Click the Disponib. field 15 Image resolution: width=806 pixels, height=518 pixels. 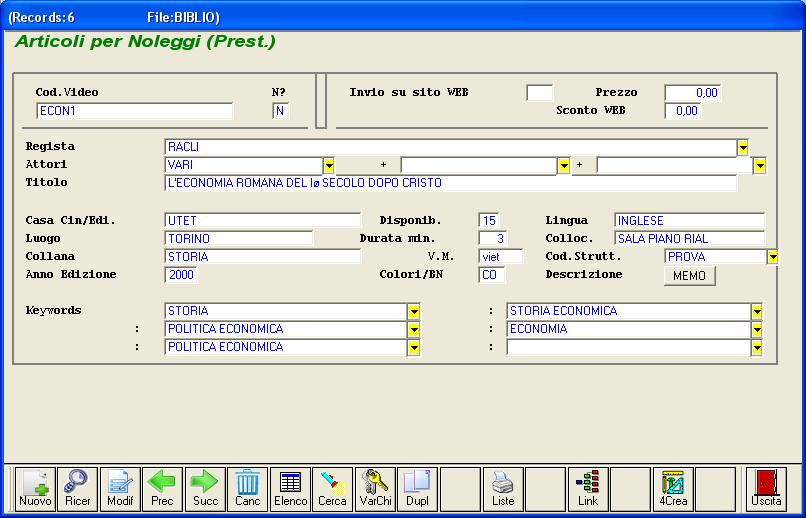tap(489, 221)
